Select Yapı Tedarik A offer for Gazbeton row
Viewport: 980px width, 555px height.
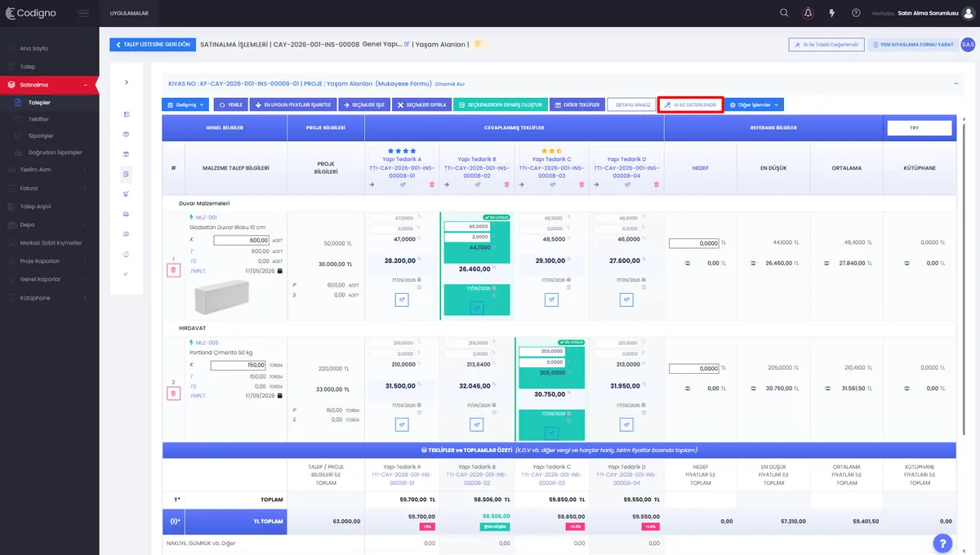[x=402, y=300]
